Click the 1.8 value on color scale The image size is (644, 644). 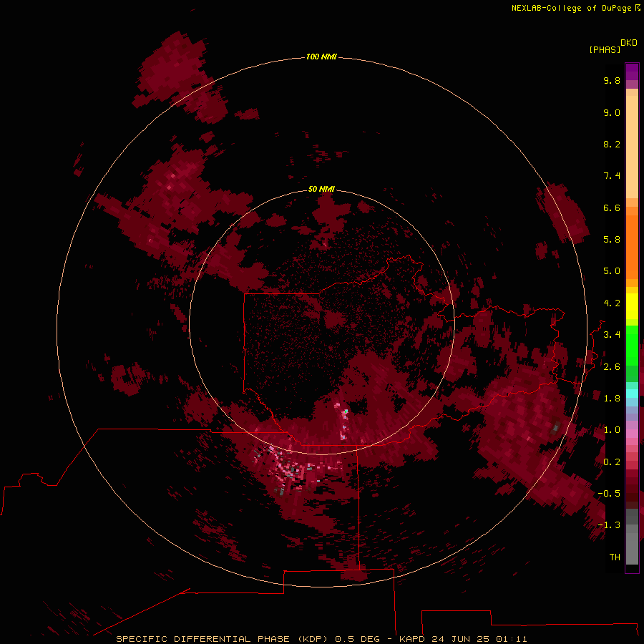point(612,399)
